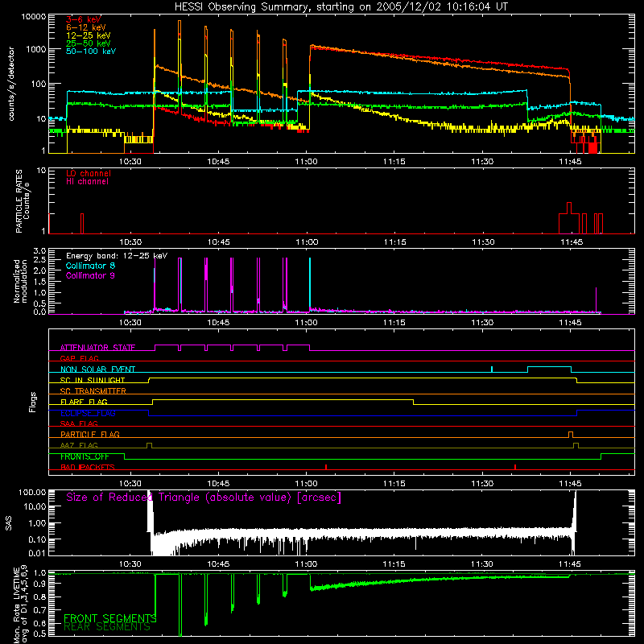
Task: Click the small particle rate spike near 10:22
Action: 82,224
